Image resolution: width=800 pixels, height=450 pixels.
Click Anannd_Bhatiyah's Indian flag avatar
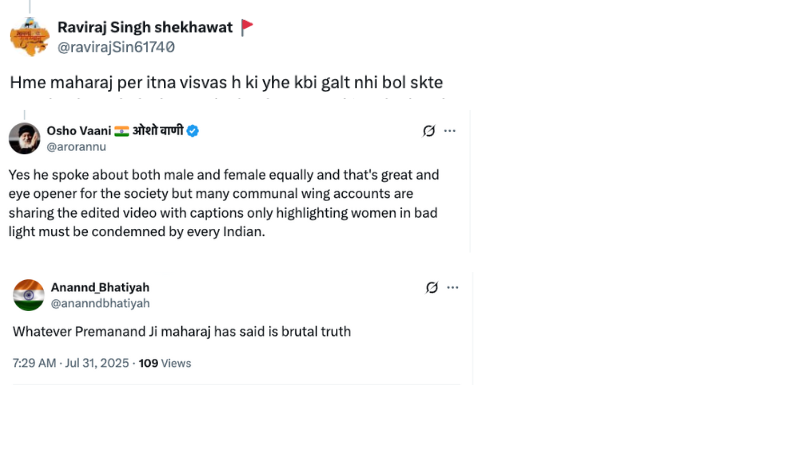pos(29,295)
